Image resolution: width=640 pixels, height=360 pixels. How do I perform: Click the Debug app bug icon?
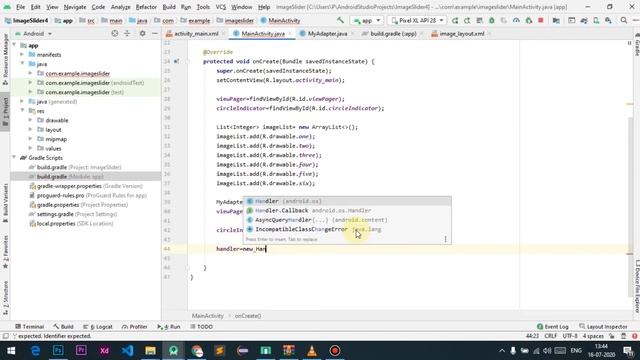point(491,20)
